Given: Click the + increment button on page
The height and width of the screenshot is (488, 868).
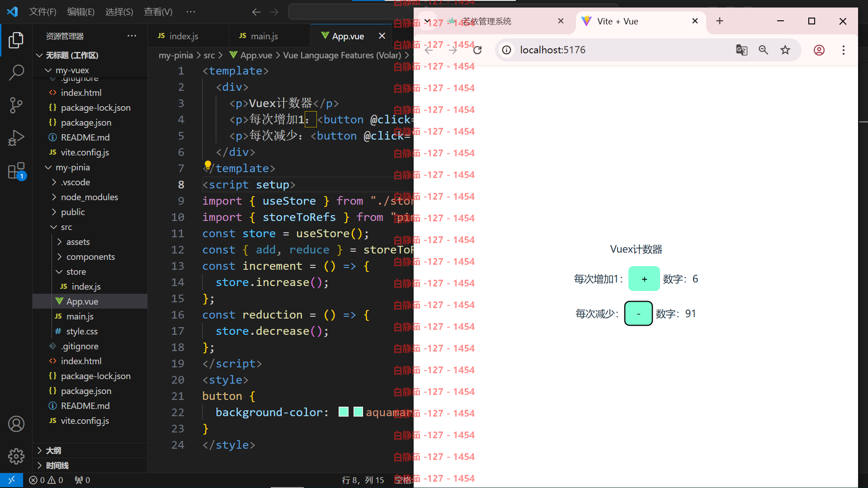Looking at the screenshot, I should (644, 279).
